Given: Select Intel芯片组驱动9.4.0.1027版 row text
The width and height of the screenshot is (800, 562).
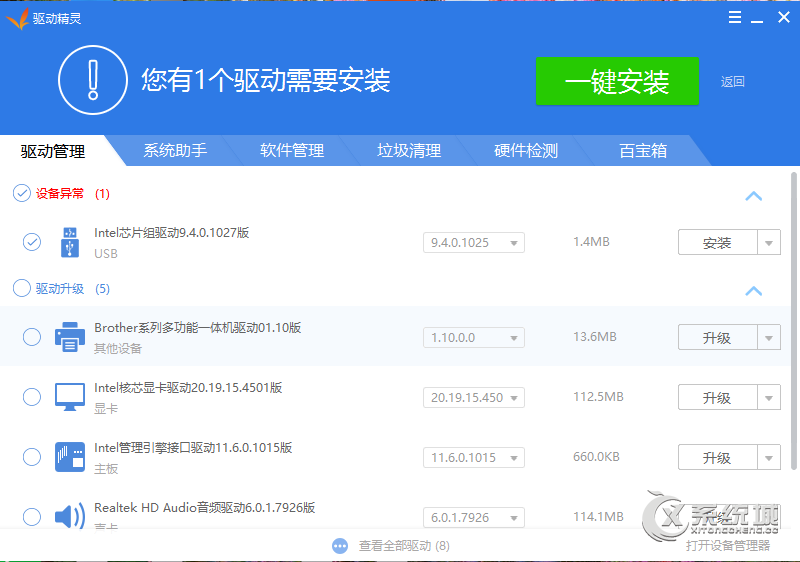Looking at the screenshot, I should 171,233.
